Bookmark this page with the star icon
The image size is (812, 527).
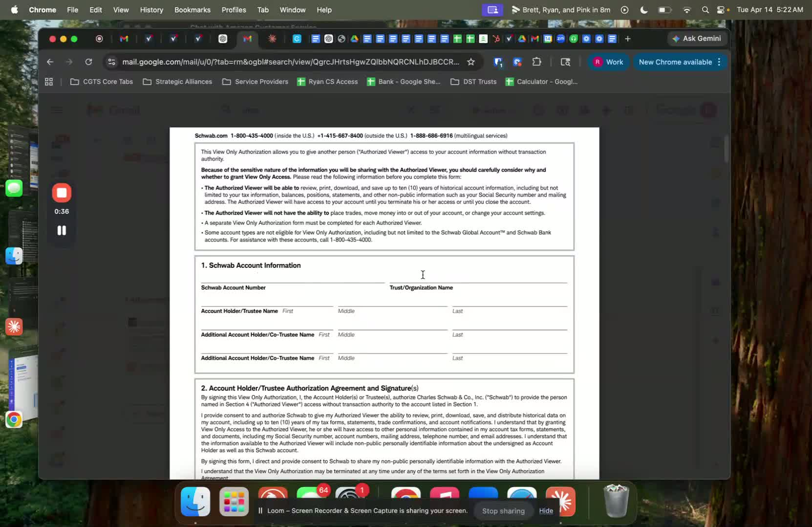coord(471,62)
